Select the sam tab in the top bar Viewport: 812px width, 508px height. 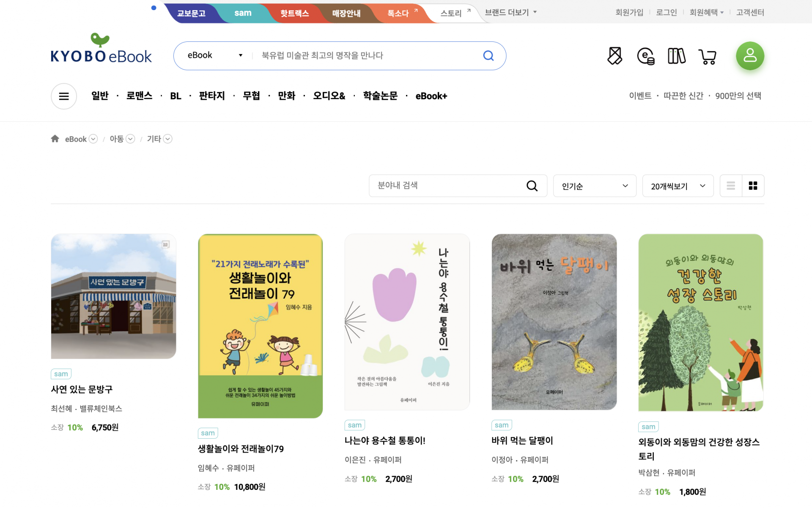point(243,13)
